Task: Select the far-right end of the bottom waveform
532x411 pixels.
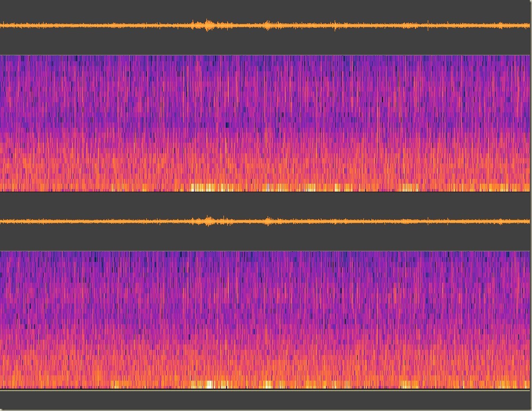Action: click(529, 221)
